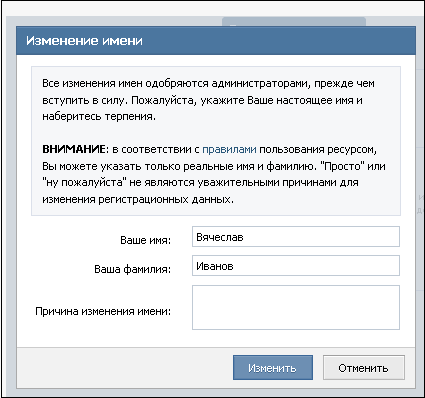425x398 pixels.
Task: Click the наберитесь терпения line in the notice
Action: point(99,116)
